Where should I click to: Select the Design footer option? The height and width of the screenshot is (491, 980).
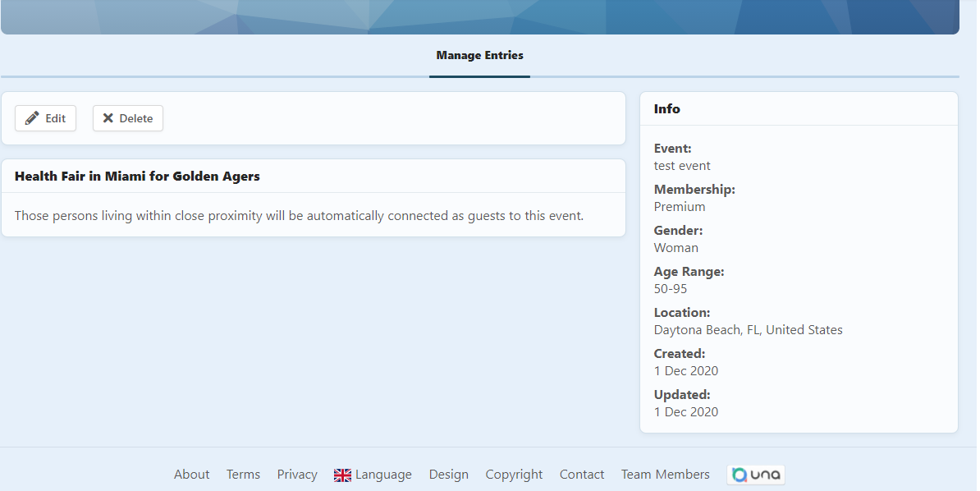tap(448, 475)
